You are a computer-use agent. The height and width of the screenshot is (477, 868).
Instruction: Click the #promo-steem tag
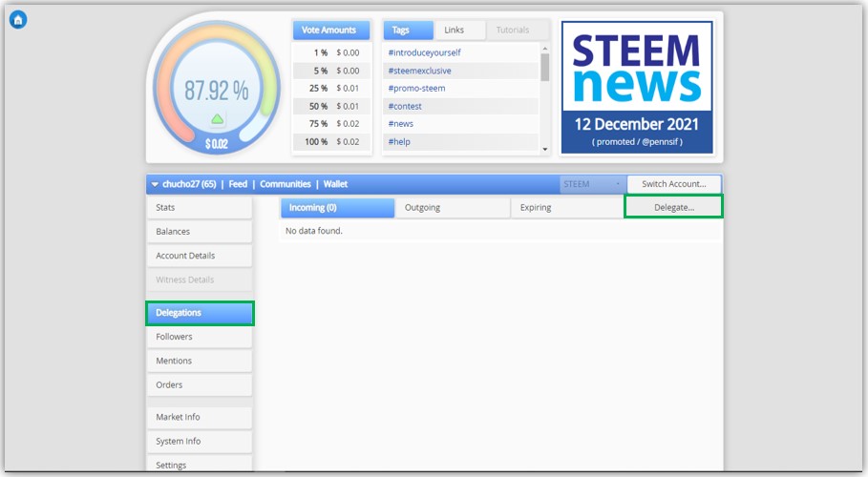(416, 88)
